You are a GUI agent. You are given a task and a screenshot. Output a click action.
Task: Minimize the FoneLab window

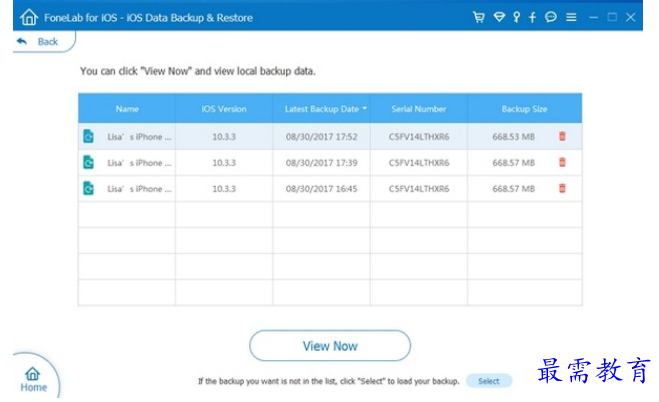(x=593, y=17)
